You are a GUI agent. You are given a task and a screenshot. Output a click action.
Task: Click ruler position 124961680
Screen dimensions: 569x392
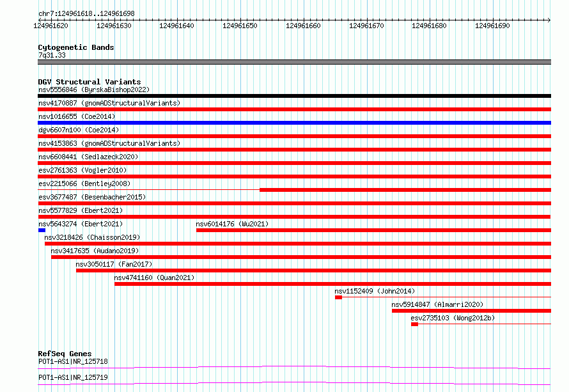coord(429,26)
